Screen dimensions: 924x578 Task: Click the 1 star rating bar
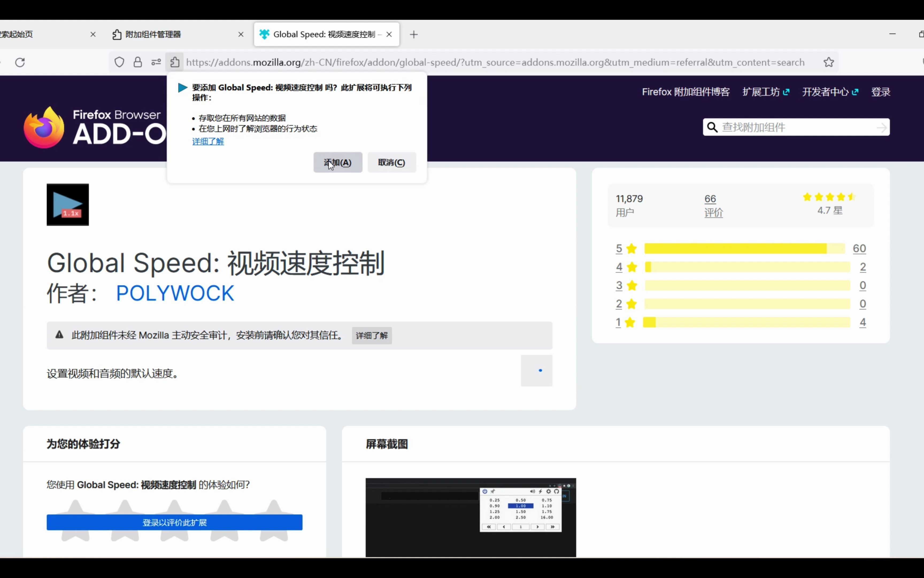pos(746,322)
